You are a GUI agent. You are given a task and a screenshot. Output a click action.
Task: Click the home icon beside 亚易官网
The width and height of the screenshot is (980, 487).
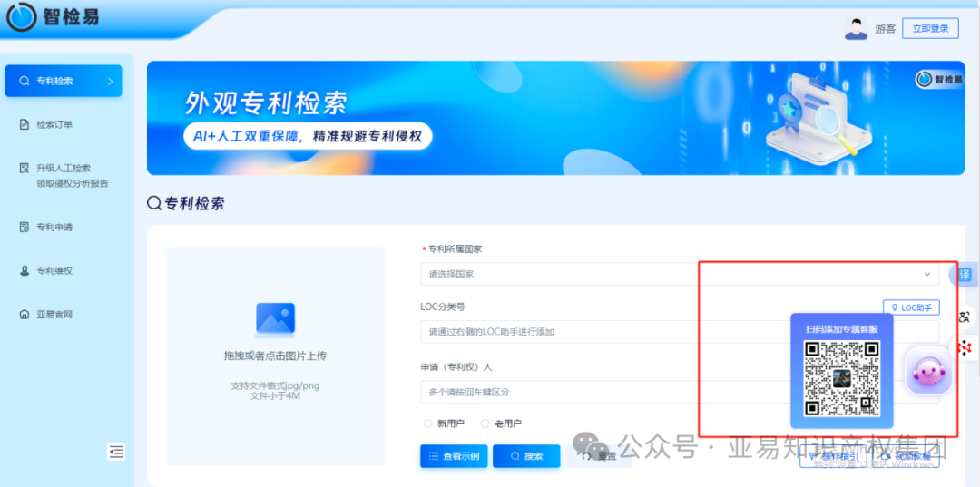point(24,314)
